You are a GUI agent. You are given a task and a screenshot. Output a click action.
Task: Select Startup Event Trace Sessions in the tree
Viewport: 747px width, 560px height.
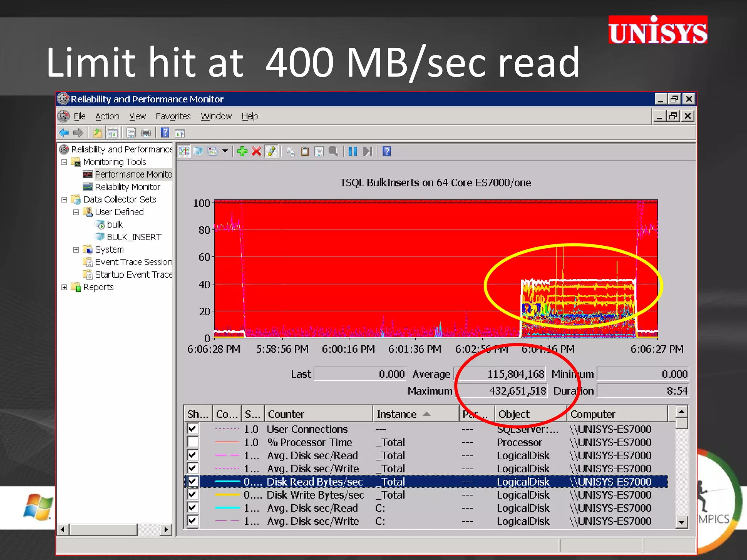[x=133, y=275]
